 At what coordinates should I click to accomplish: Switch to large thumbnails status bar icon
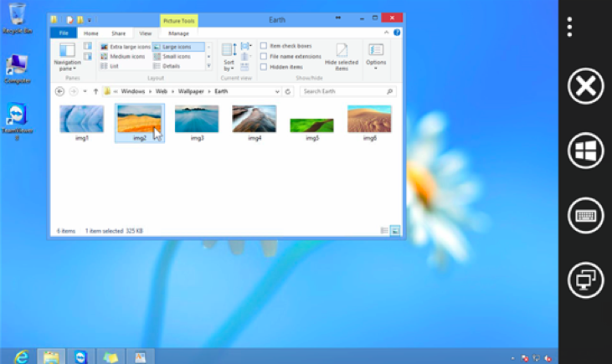coord(395,231)
